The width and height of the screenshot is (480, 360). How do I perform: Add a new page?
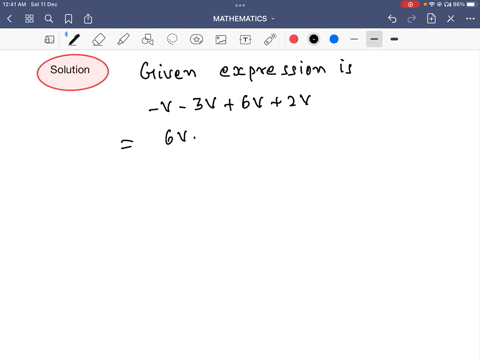431,18
